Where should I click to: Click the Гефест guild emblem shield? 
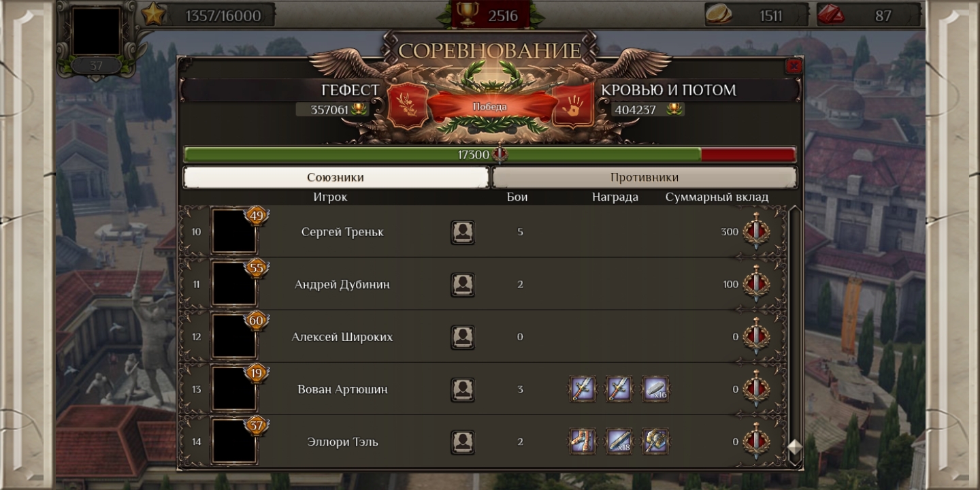pyautogui.click(x=408, y=106)
